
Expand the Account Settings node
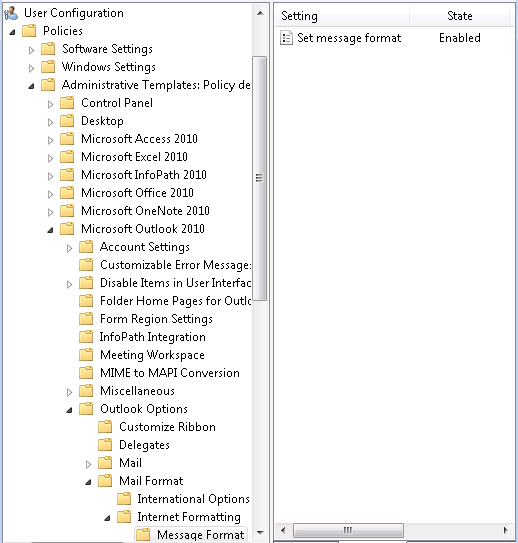click(x=69, y=248)
